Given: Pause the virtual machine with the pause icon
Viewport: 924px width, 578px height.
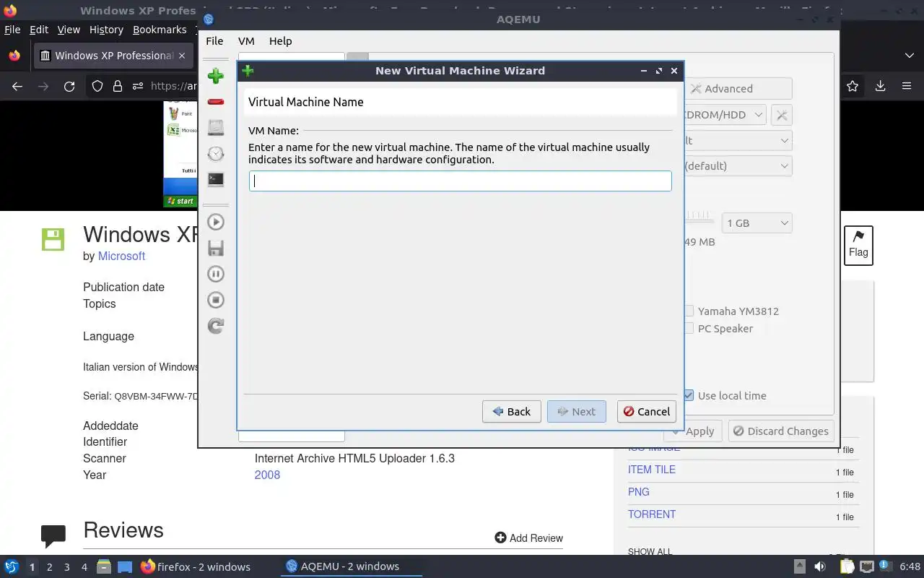Looking at the screenshot, I should point(215,274).
